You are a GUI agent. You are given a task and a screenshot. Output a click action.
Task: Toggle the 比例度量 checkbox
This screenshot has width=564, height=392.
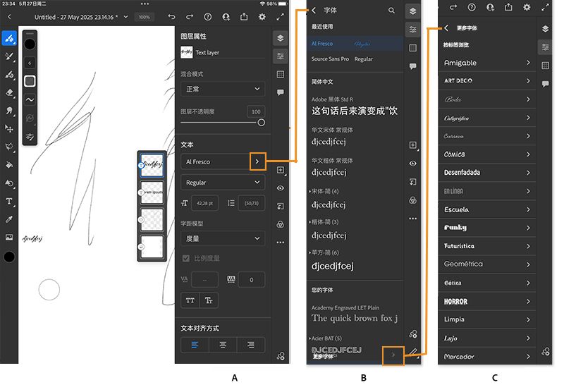click(x=186, y=258)
